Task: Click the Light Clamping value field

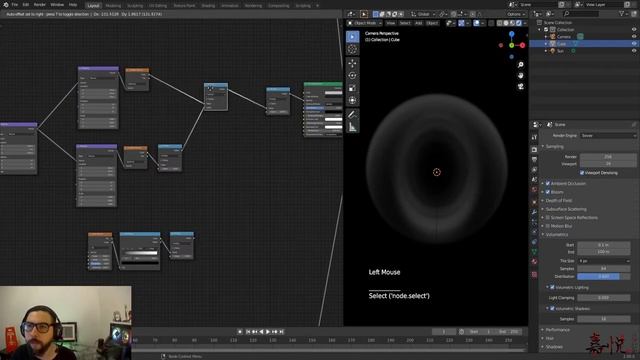Action: 604,298
